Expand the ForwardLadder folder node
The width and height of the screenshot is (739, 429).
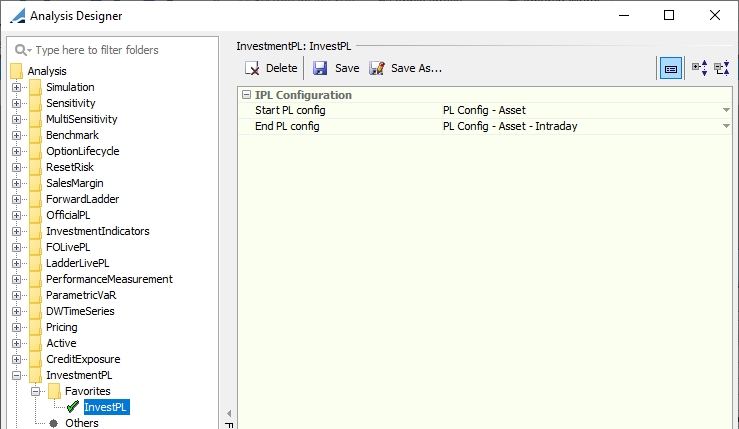click(16, 199)
